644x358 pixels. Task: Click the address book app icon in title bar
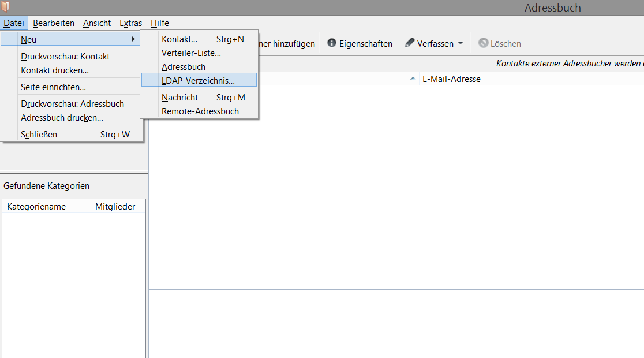pyautogui.click(x=6, y=7)
